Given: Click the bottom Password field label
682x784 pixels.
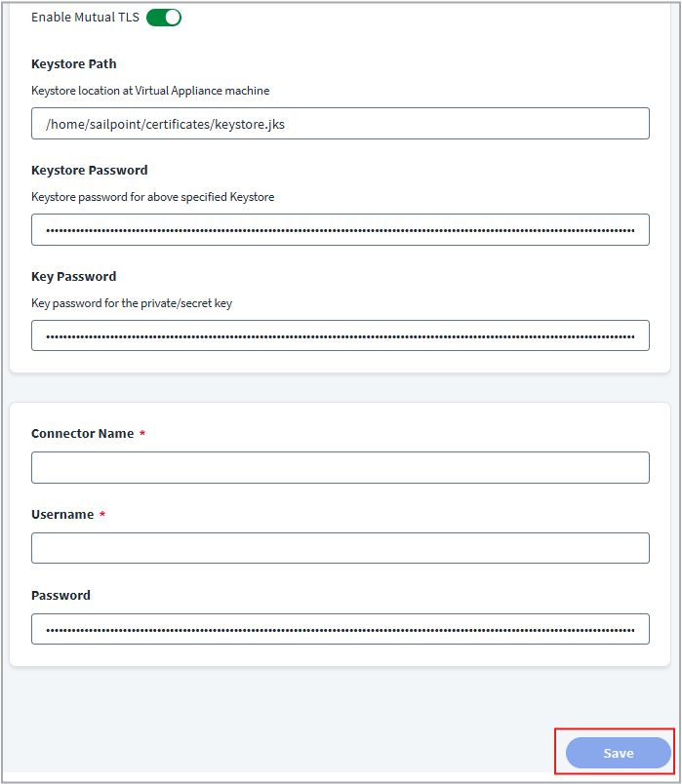Looking at the screenshot, I should click(x=60, y=596).
